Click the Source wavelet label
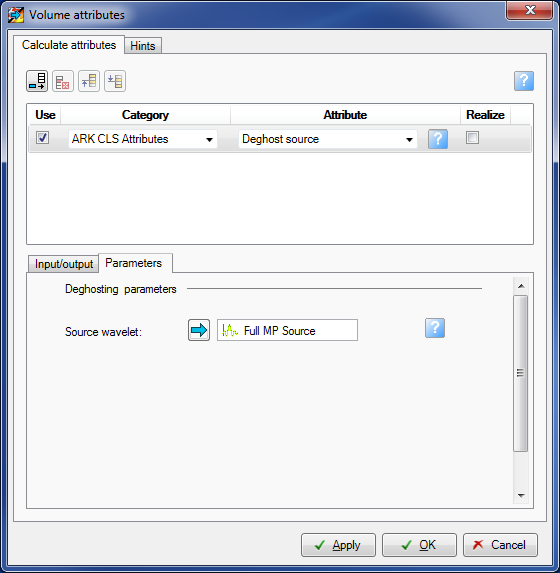 coord(103,332)
